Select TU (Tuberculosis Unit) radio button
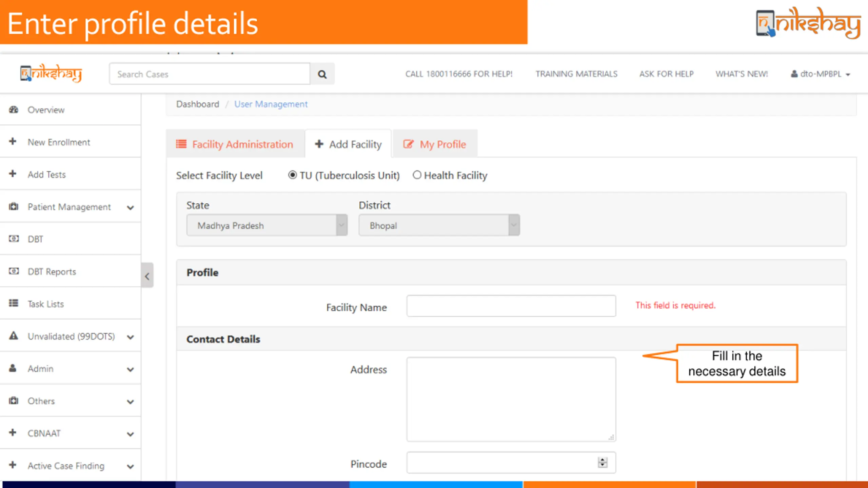Viewport: 868px width, 488px height. pos(292,175)
